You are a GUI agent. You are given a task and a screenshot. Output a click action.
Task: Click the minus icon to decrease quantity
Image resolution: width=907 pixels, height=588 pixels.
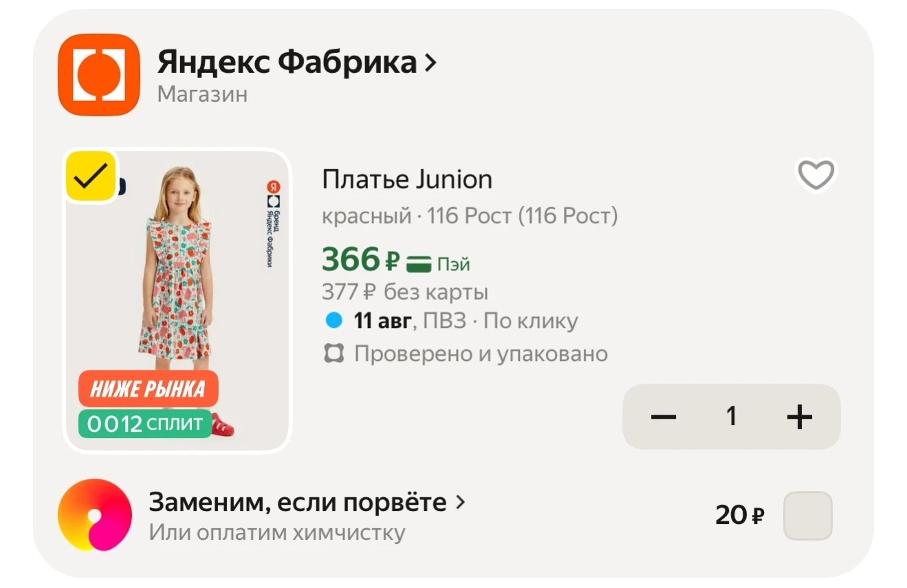[x=664, y=417]
